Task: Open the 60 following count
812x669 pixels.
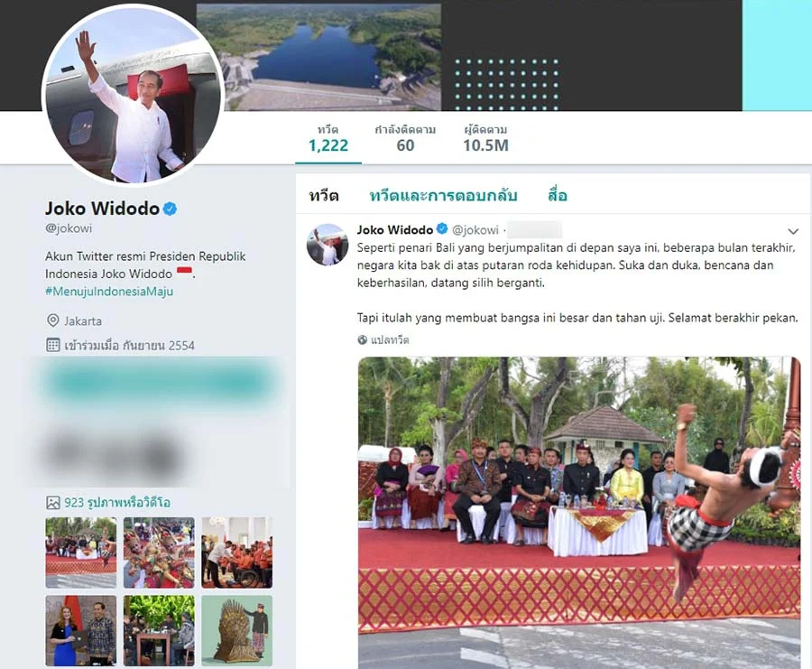Action: click(x=405, y=139)
